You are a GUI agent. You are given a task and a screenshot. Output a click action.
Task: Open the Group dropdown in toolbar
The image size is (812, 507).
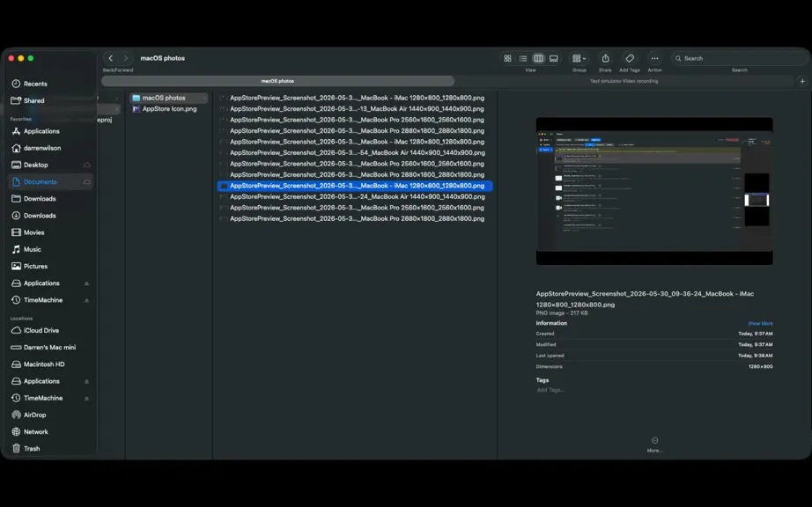point(579,58)
